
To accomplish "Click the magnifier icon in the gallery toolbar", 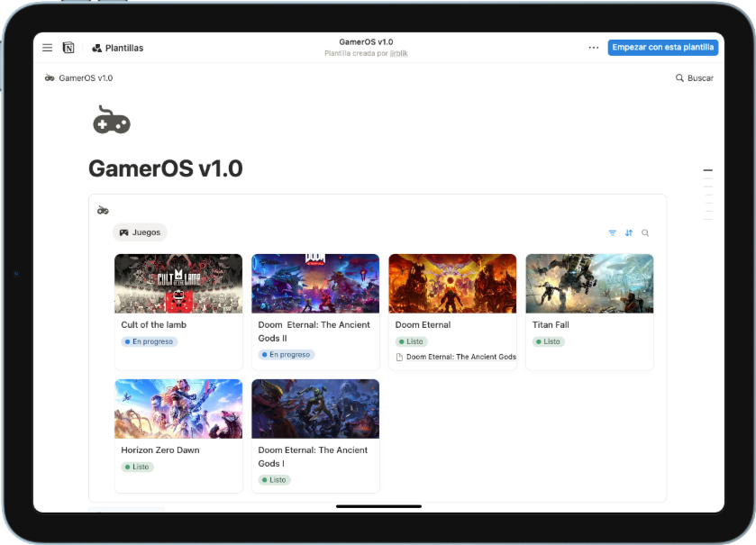I will click(x=645, y=233).
